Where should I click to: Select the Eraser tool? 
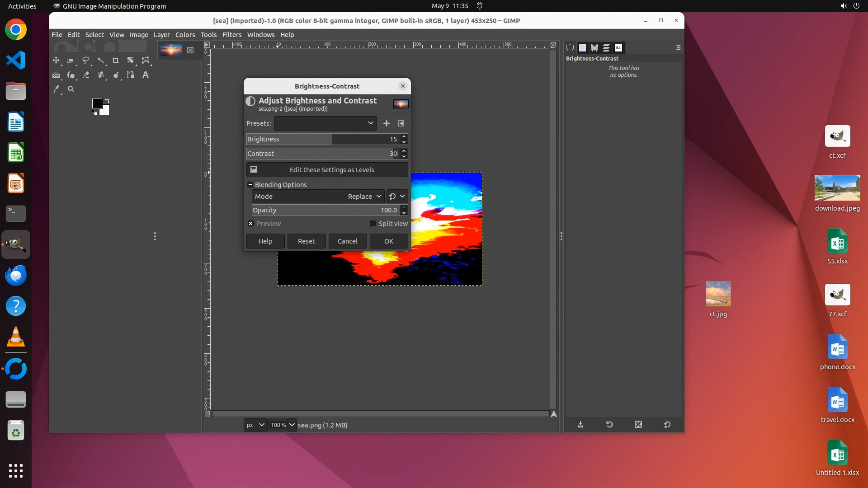point(86,75)
